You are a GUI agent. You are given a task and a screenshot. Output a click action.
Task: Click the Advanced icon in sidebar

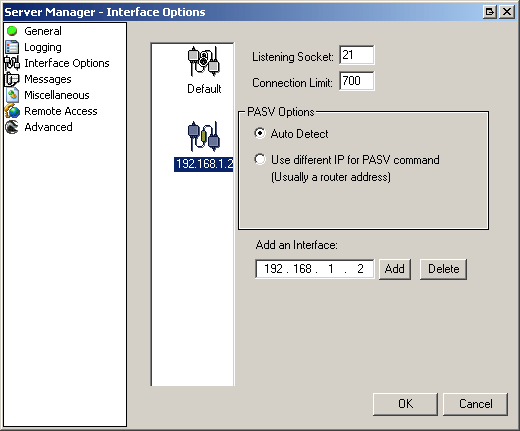coord(12,127)
